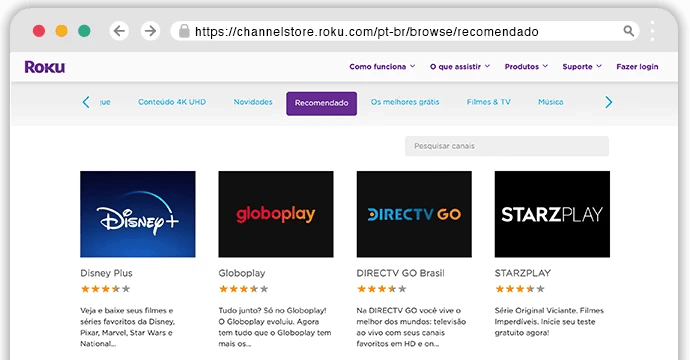Click the "Na DIRECTV GO você vive" description

click(x=411, y=327)
